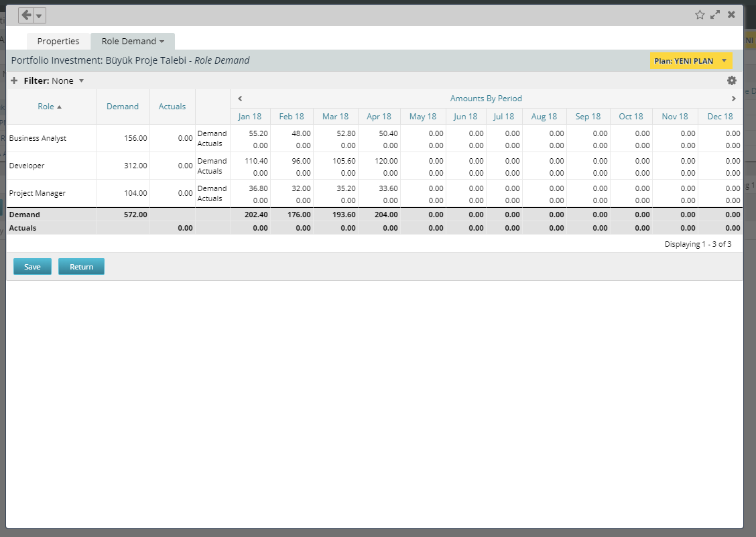Click the Nov 18 column header
This screenshot has height=537, width=756.
point(675,116)
